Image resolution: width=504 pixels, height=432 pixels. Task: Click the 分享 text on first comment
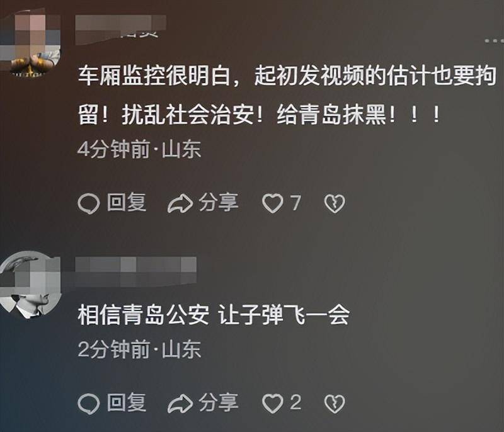click(219, 203)
